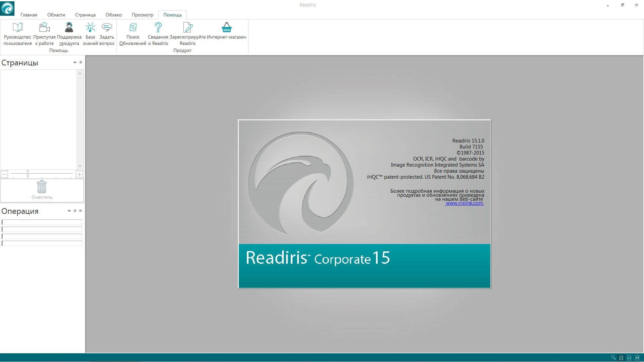The height and width of the screenshot is (362, 644).
Task: Click the Readiris application logo button
Action: click(7, 8)
